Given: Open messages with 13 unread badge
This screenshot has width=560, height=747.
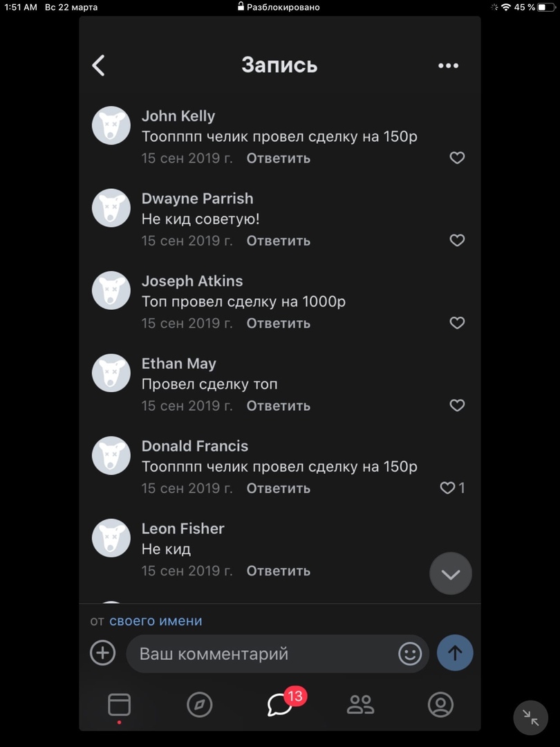Looking at the screenshot, I should pyautogui.click(x=280, y=705).
